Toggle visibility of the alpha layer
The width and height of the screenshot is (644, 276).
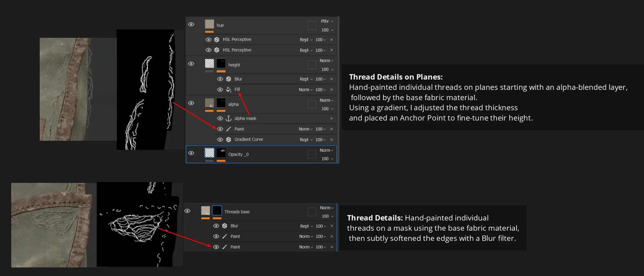[x=191, y=103]
